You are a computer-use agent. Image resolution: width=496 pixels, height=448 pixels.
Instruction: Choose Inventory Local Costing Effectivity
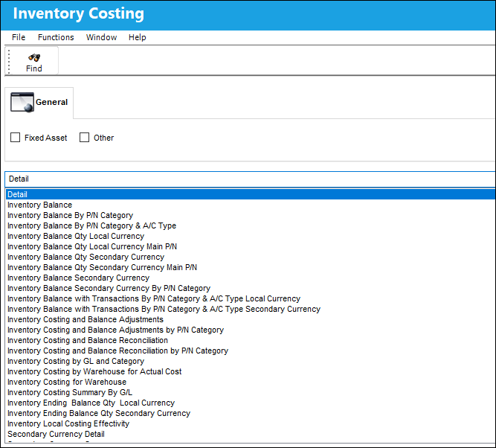(250, 424)
